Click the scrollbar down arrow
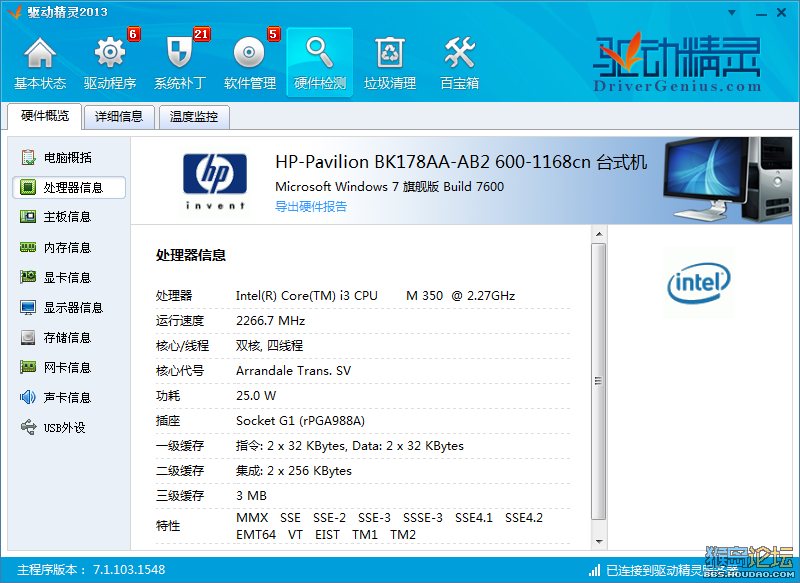This screenshot has height=583, width=800. coord(599,542)
